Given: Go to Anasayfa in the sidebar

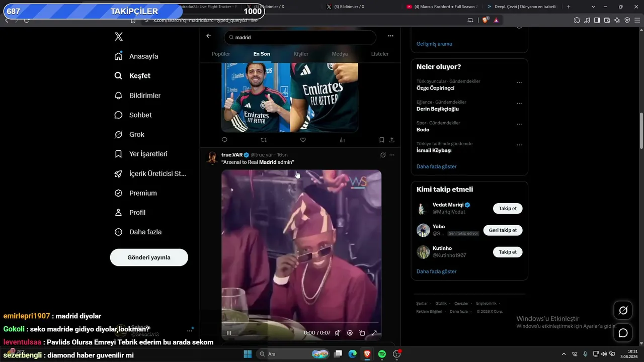Looking at the screenshot, I should coord(136,56).
